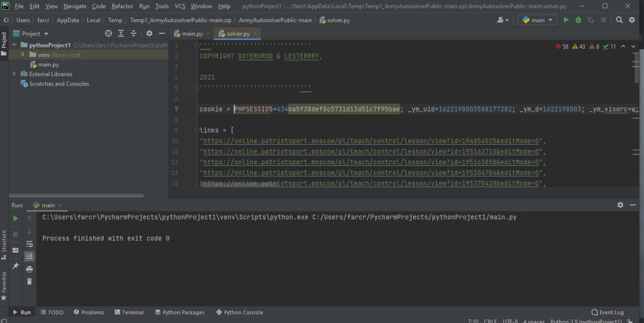
Task: Open lesson link with id=195304784
Action: tap(371, 173)
